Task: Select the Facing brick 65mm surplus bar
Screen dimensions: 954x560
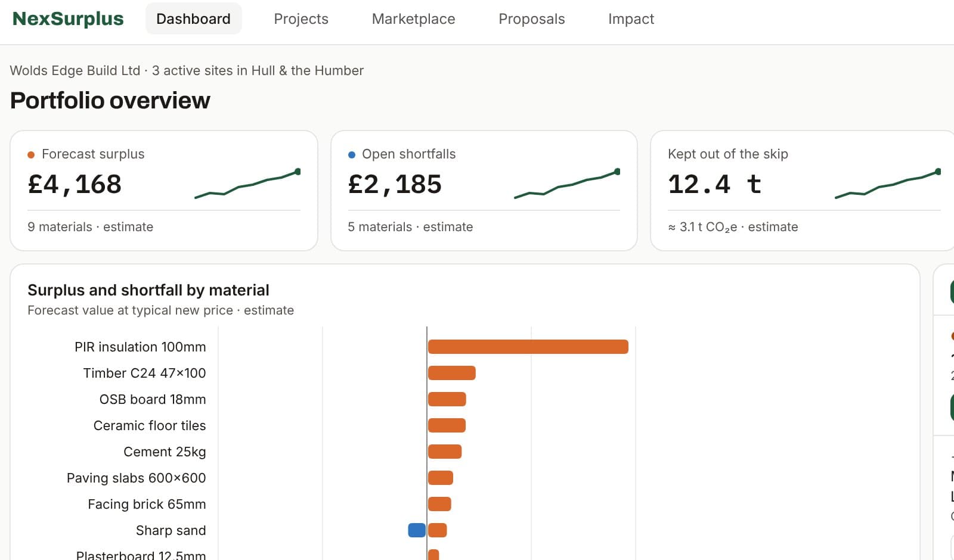Action: pos(439,504)
